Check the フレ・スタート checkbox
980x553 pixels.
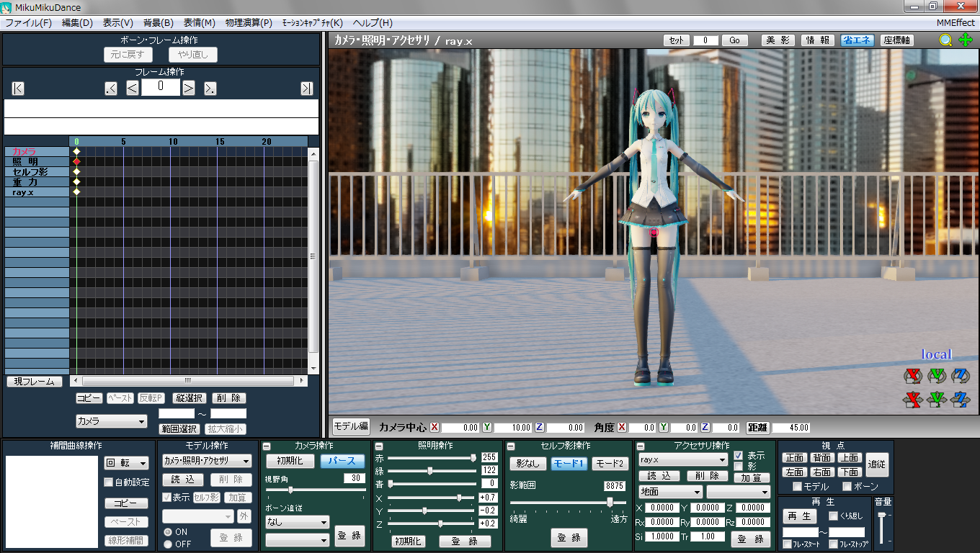(787, 544)
